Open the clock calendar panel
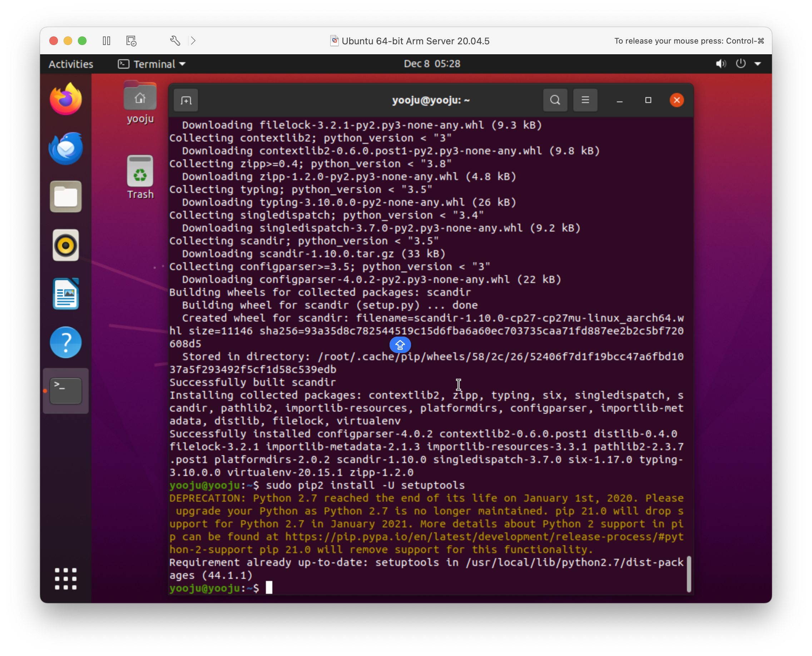This screenshot has width=812, height=656. tap(432, 64)
